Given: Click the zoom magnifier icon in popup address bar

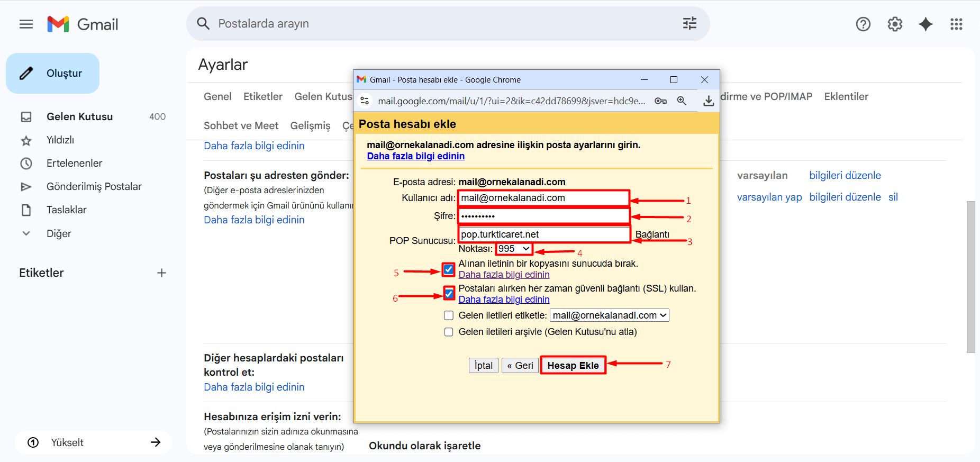Looking at the screenshot, I should click(x=682, y=101).
